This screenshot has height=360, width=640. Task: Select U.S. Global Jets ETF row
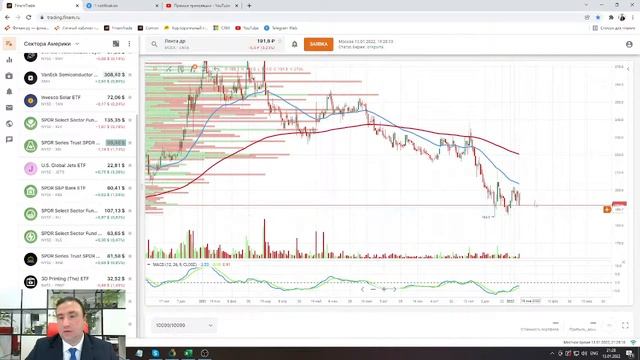pyautogui.click(x=78, y=168)
